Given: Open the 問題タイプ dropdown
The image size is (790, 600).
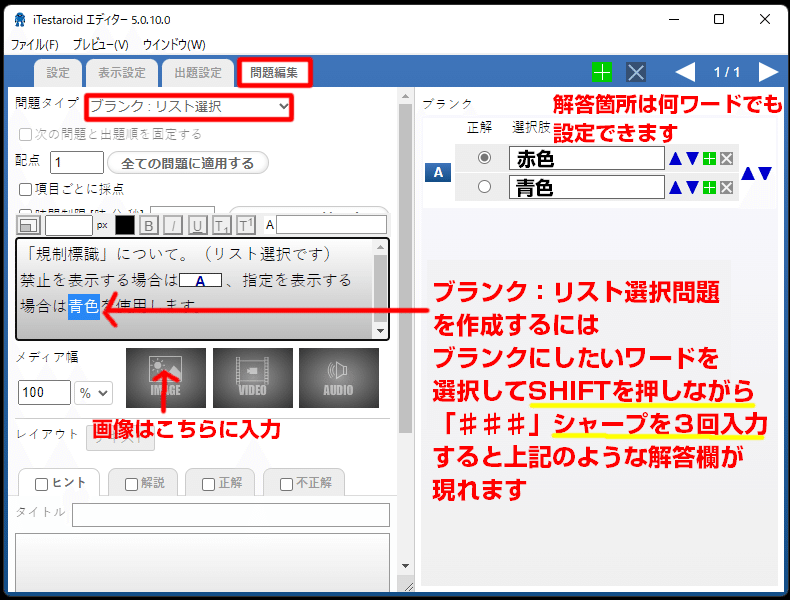Looking at the screenshot, I should click(189, 107).
